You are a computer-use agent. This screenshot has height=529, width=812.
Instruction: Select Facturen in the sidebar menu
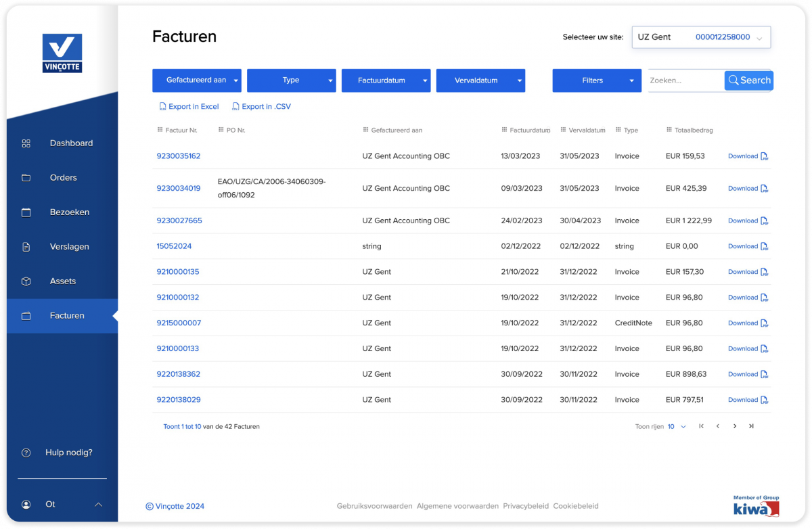click(x=67, y=315)
